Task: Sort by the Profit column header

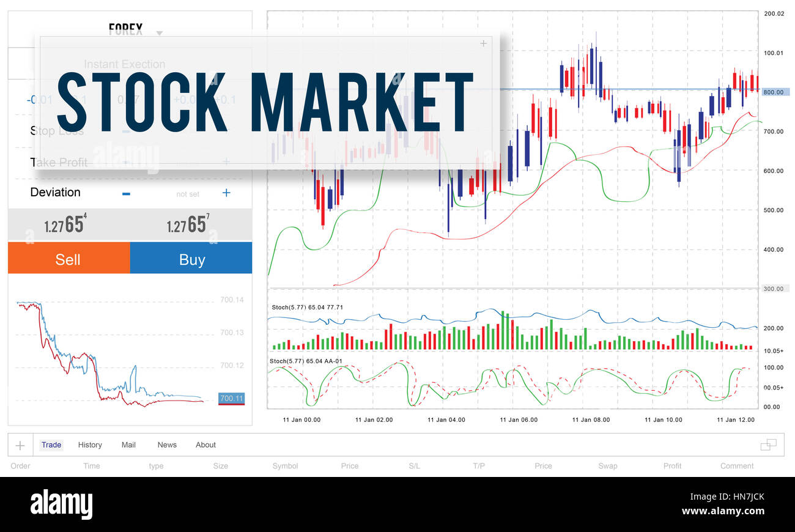Action: (673, 466)
